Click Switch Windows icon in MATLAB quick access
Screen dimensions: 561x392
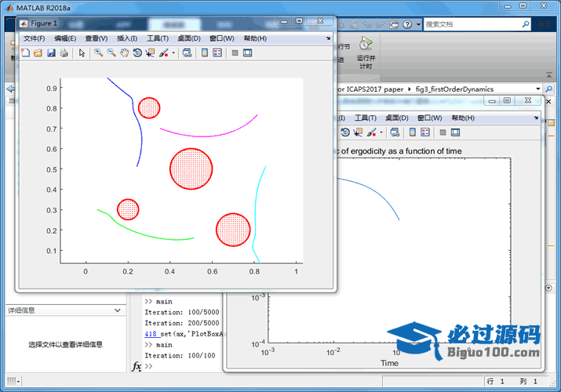coord(394,24)
